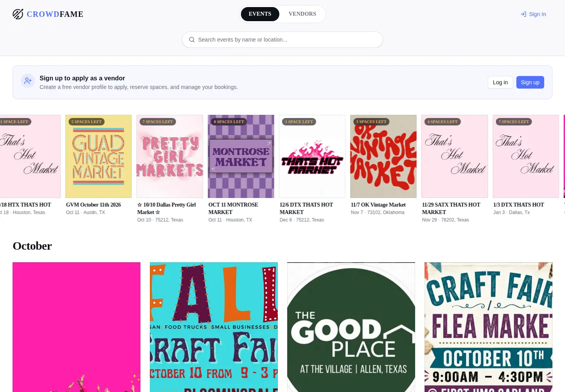Click the GVM October 11th 2026 title
The width and height of the screenshot is (565, 392).
tap(93, 205)
